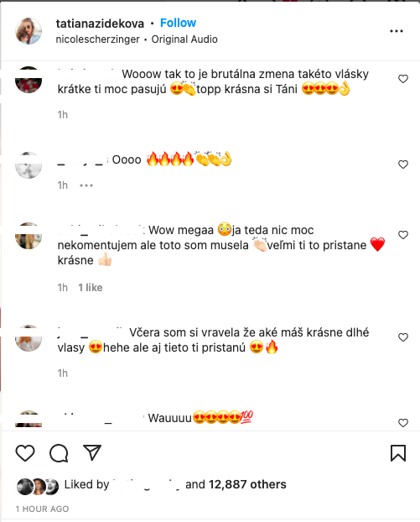The image size is (420, 522).
Task: Like the 'Wow megaa' comment
Action: click(403, 235)
